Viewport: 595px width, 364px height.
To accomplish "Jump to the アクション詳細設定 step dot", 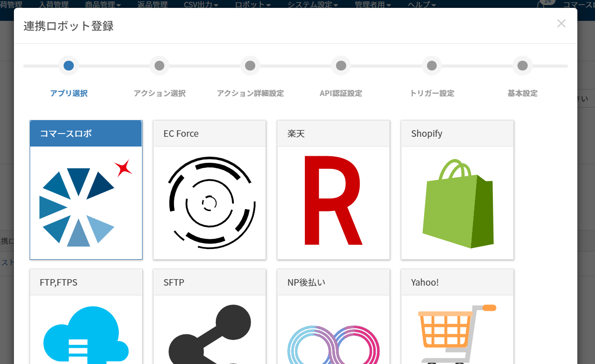I will click(x=250, y=66).
